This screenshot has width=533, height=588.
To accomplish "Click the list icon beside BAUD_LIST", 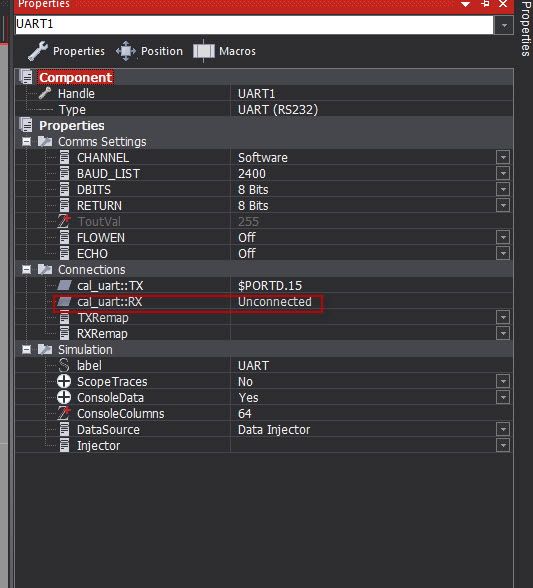I will [x=65, y=174].
